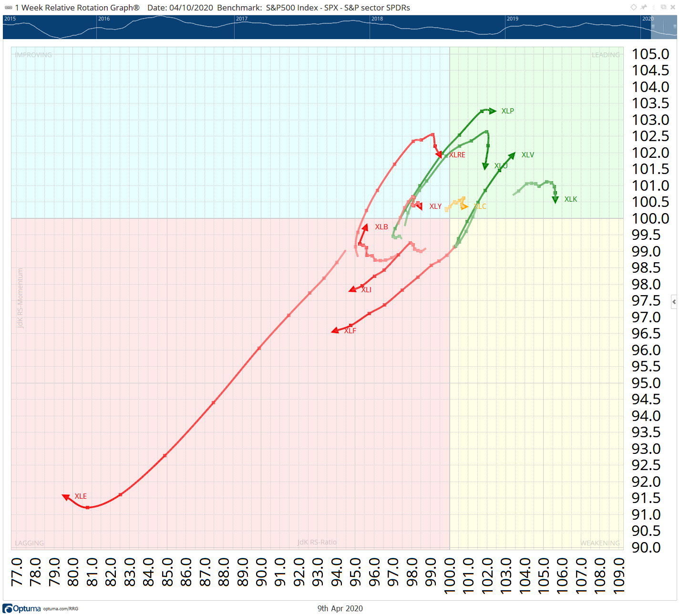Click the small left chevron on the right edge

pos(673,301)
